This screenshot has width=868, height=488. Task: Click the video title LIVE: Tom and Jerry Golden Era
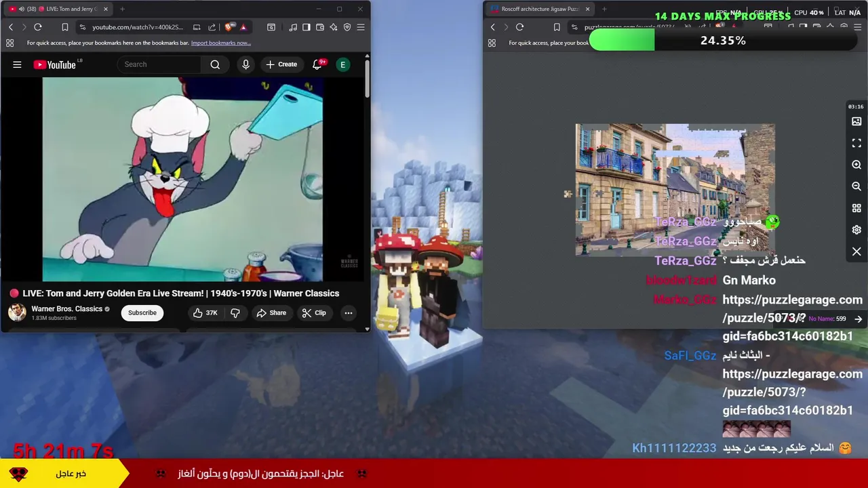point(181,293)
